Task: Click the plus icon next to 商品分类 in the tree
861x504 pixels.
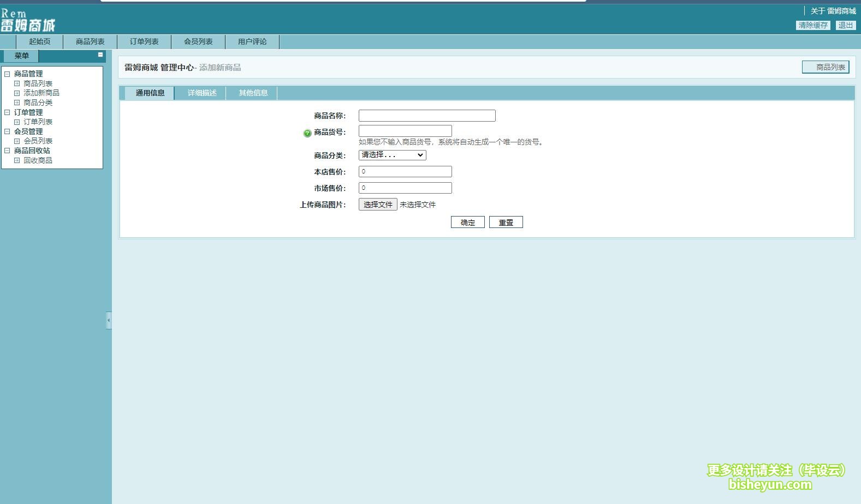Action: point(17,103)
